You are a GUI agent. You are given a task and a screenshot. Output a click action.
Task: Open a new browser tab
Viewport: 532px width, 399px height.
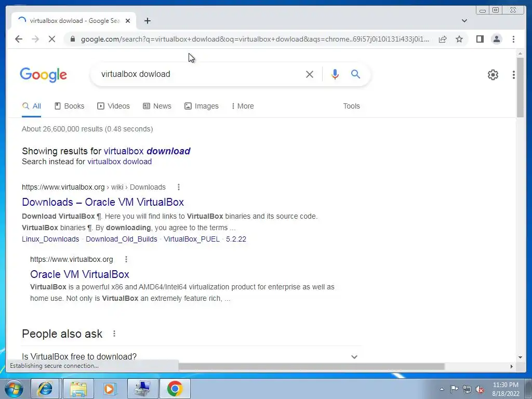pos(147,21)
